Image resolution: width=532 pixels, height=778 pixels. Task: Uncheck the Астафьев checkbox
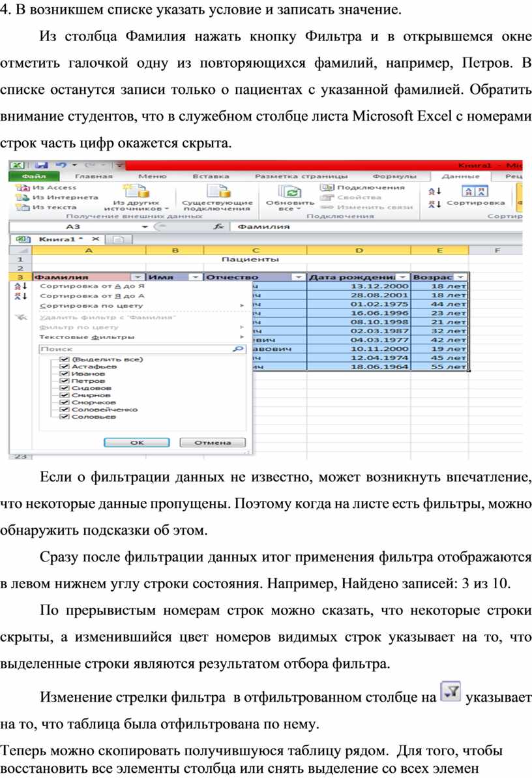click(63, 367)
